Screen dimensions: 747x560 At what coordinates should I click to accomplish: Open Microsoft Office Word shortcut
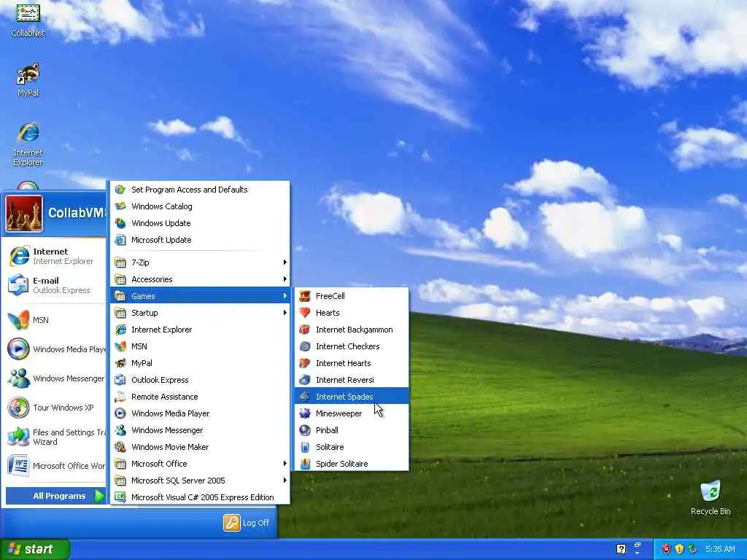[x=54, y=466]
